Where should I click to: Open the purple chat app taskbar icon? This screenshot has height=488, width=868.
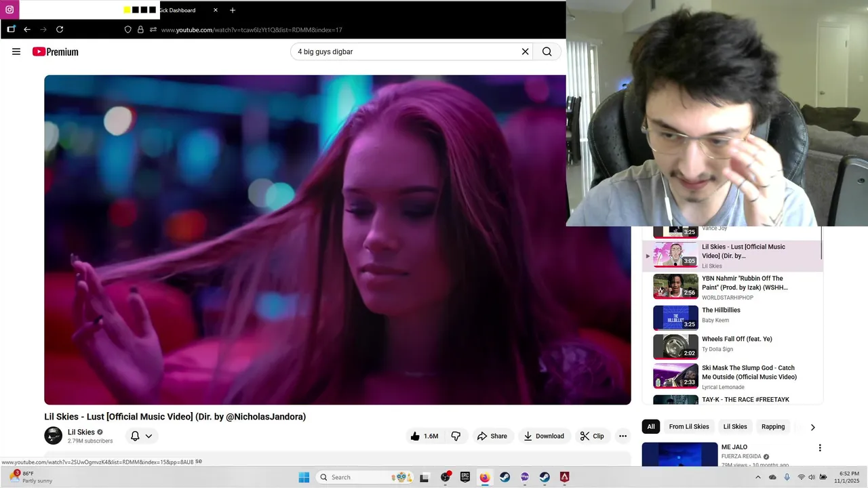pyautogui.click(x=525, y=477)
